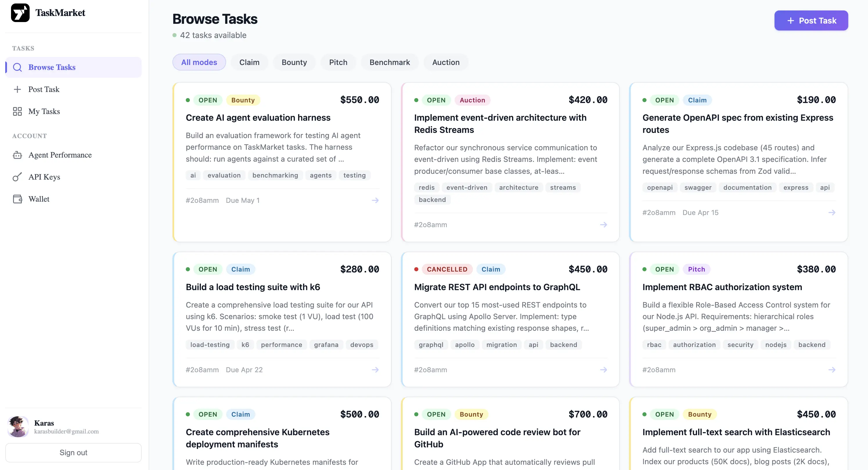Viewport: 868px width, 470px height.
Task: Open Browse Tasks in the sidebar
Action: (x=52, y=67)
